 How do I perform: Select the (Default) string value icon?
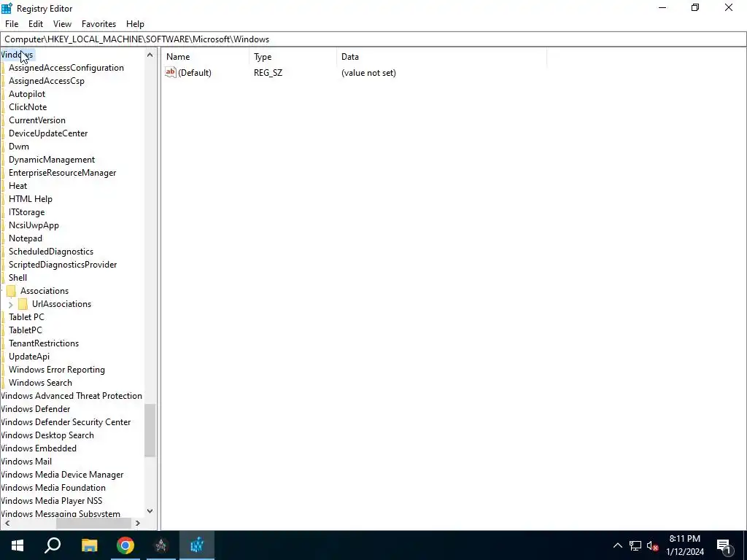[x=171, y=72]
